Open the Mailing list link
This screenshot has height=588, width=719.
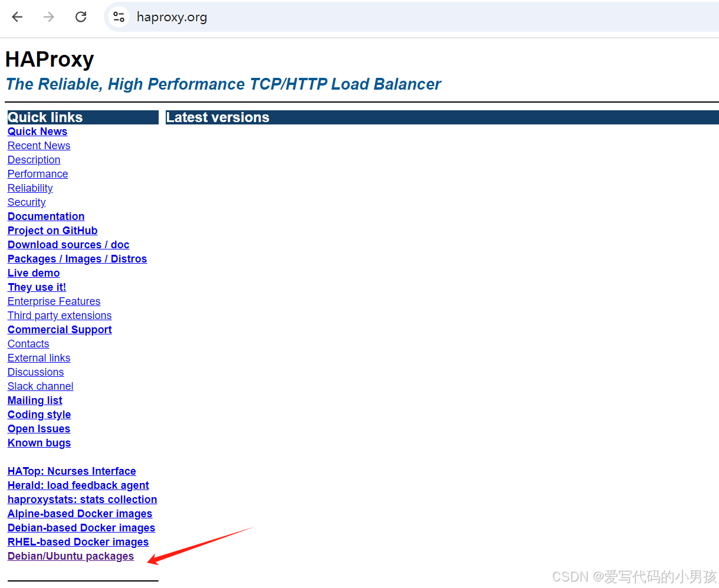point(35,400)
